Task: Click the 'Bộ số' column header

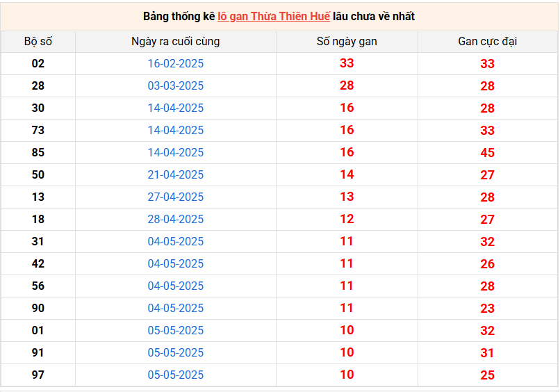Action: click(38, 42)
